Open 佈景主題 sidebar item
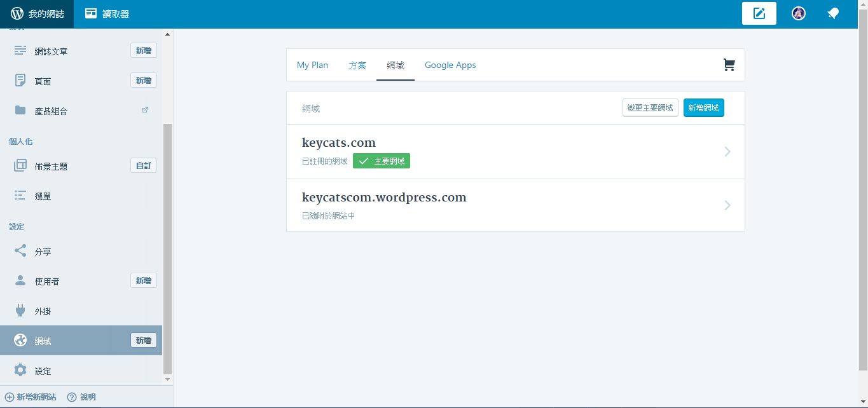 click(x=51, y=167)
